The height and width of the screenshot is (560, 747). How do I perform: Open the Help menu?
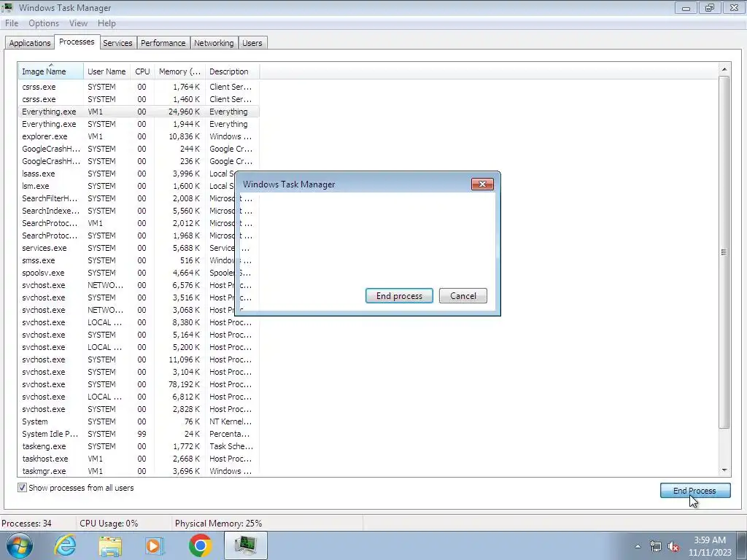(x=107, y=23)
